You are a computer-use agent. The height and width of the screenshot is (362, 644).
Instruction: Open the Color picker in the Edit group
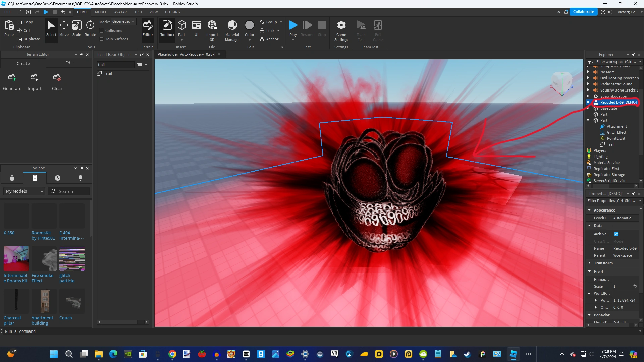250,29
